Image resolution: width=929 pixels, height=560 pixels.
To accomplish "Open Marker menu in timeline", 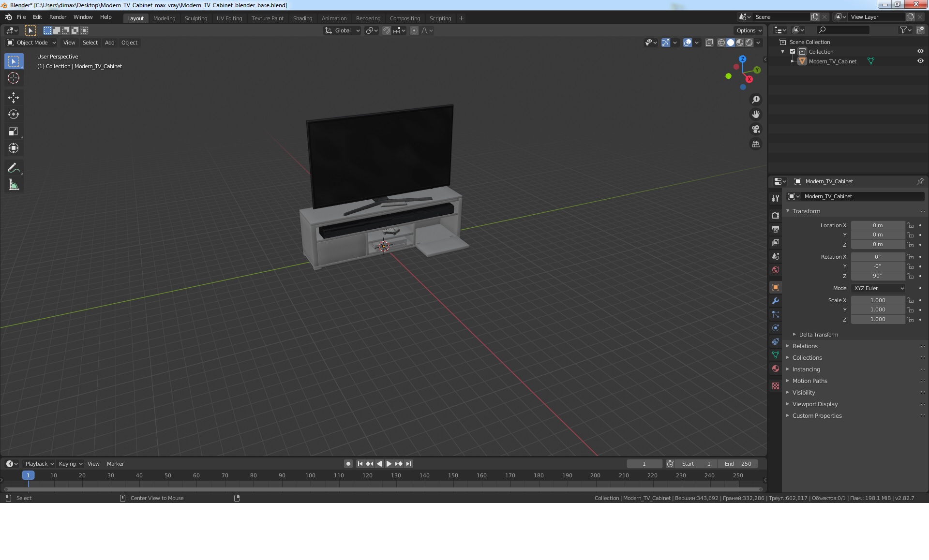I will click(x=115, y=464).
